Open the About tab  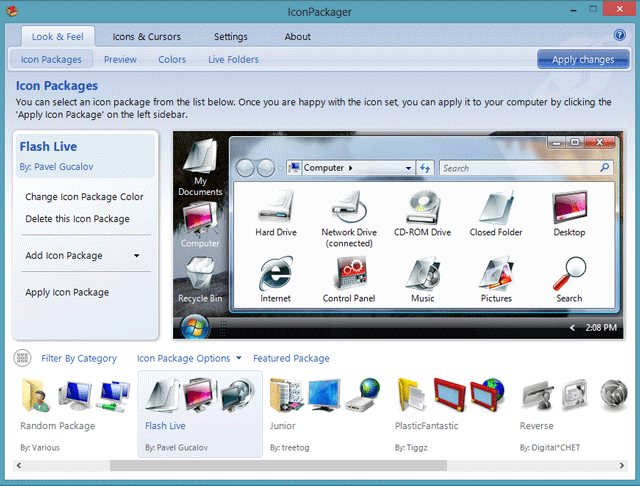click(298, 37)
